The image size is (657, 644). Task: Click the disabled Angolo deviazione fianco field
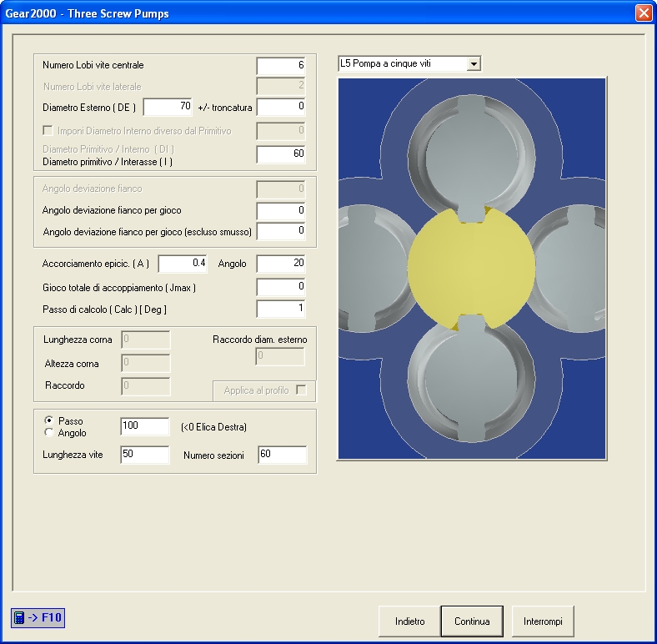point(281,189)
